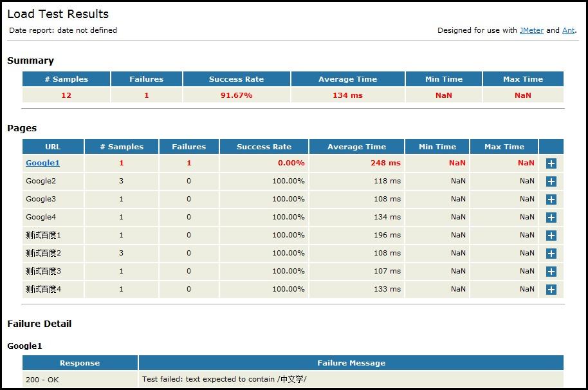Click the 测试百度4 URL cell

click(x=53, y=289)
